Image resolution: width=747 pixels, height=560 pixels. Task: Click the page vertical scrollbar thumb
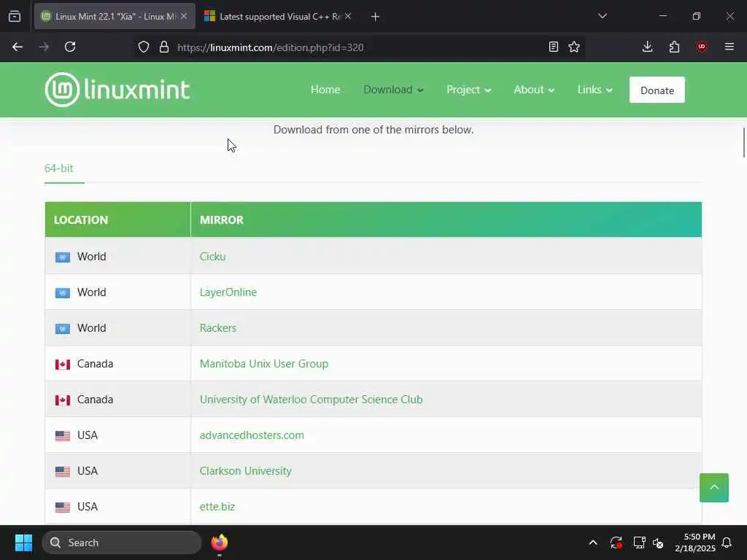743,142
